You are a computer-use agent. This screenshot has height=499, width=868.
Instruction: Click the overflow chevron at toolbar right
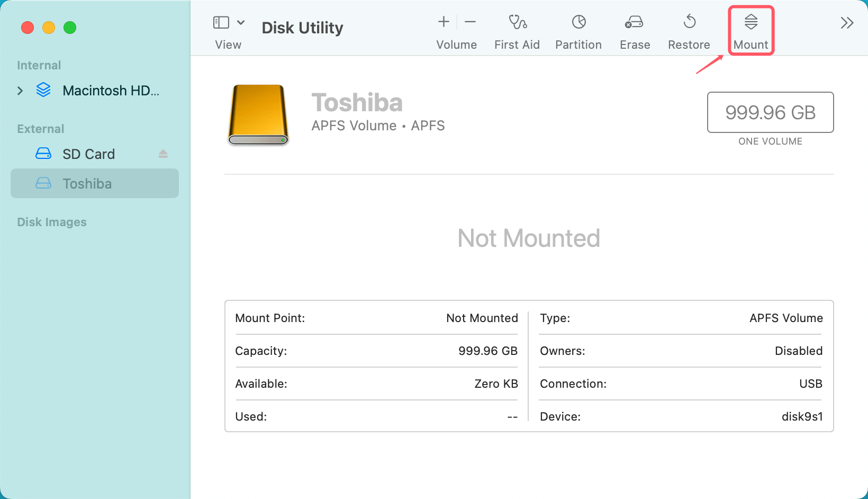(847, 22)
